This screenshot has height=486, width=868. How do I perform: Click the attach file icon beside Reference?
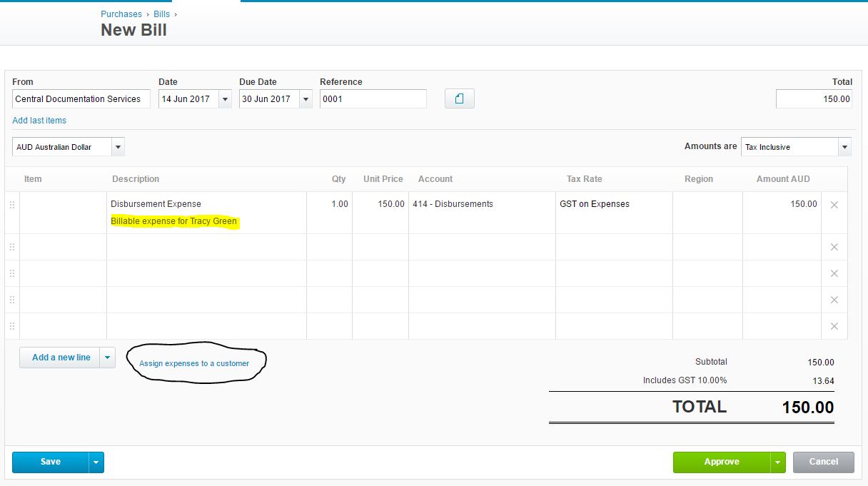459,98
